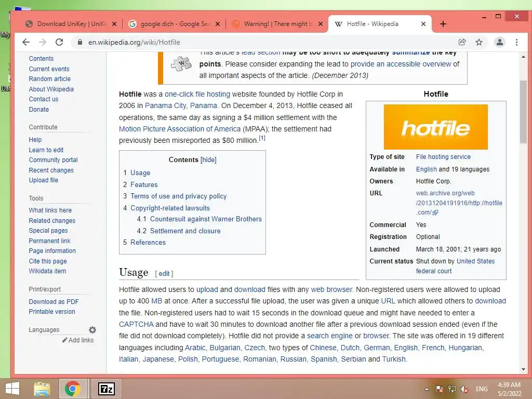Click the Add links pencil icon

(x=64, y=340)
